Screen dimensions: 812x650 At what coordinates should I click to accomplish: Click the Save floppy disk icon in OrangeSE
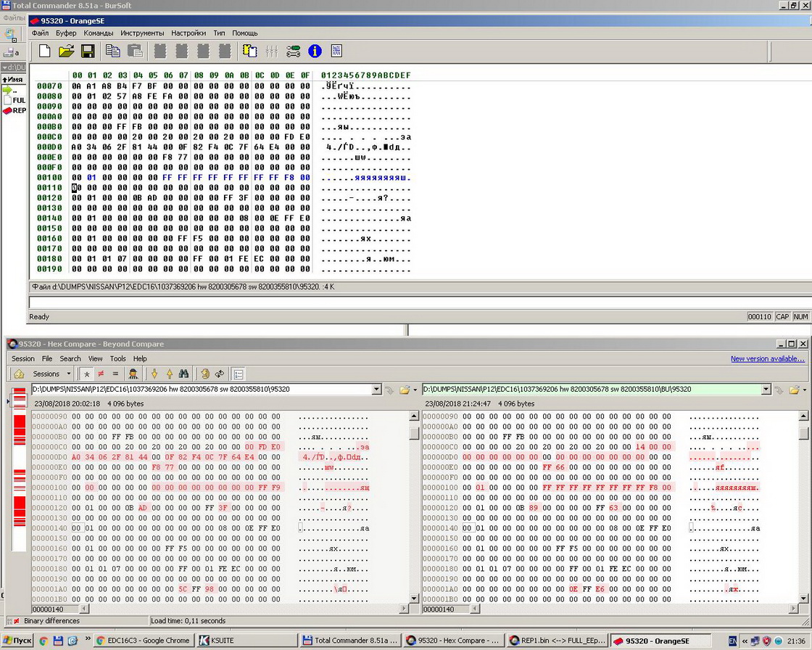click(x=88, y=51)
